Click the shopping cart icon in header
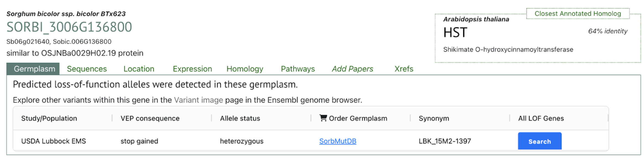 (323, 118)
